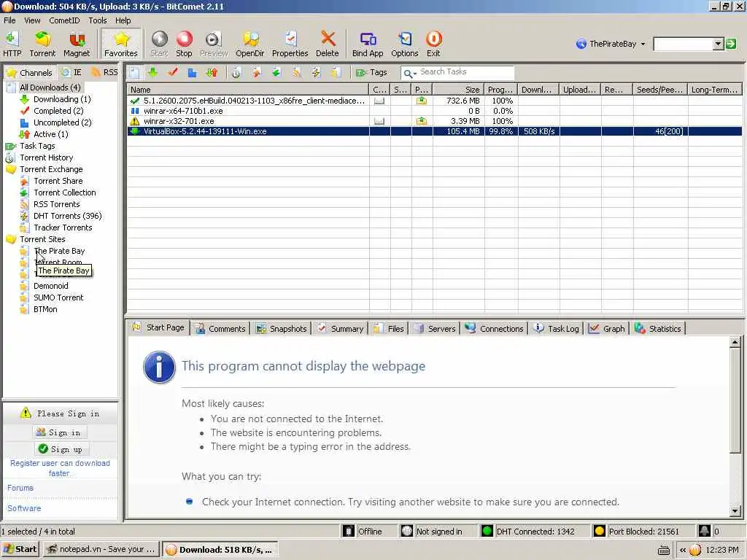747x560 pixels.
Task: Open the Software link
Action: tap(24, 508)
